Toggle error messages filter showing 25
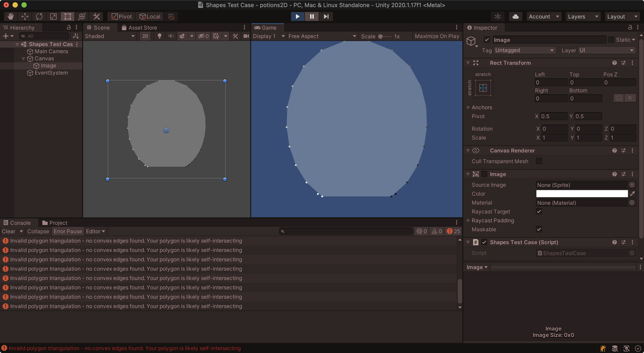This screenshot has width=644, height=353. (x=453, y=231)
